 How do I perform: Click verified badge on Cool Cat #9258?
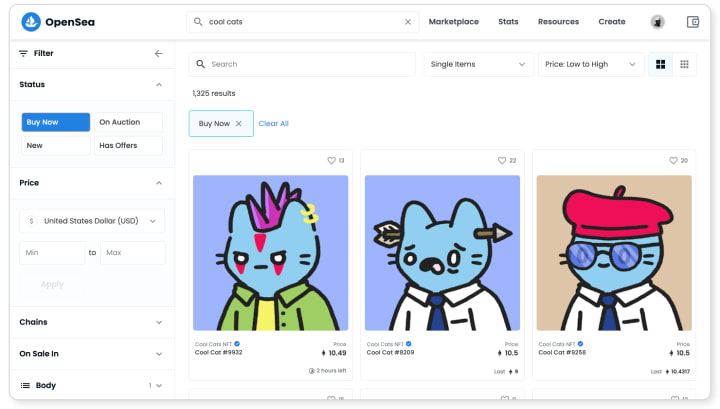coord(580,344)
